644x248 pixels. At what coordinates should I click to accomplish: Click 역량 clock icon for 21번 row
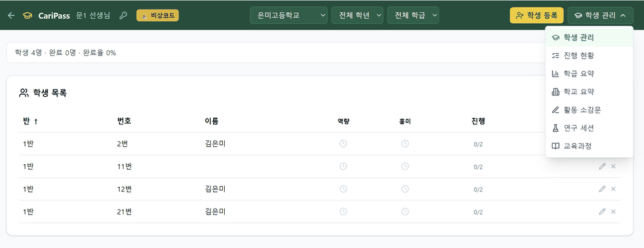[343, 211]
